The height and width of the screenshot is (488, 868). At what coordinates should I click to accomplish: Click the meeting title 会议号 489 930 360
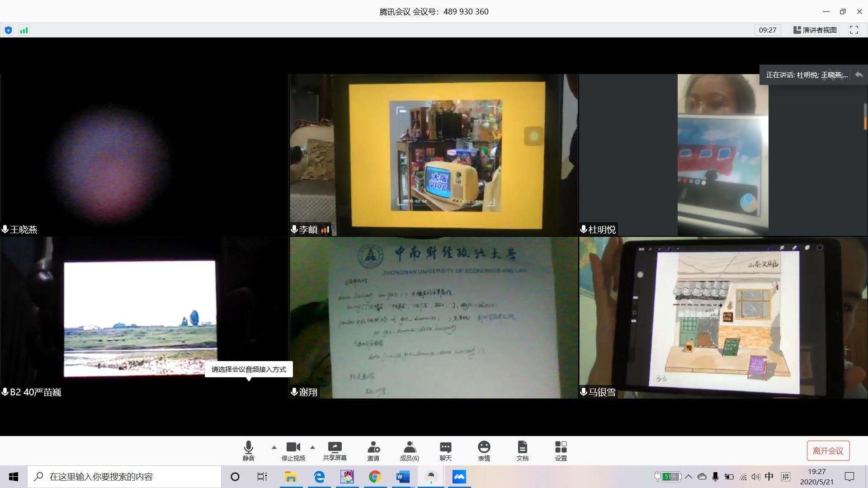click(x=434, y=12)
